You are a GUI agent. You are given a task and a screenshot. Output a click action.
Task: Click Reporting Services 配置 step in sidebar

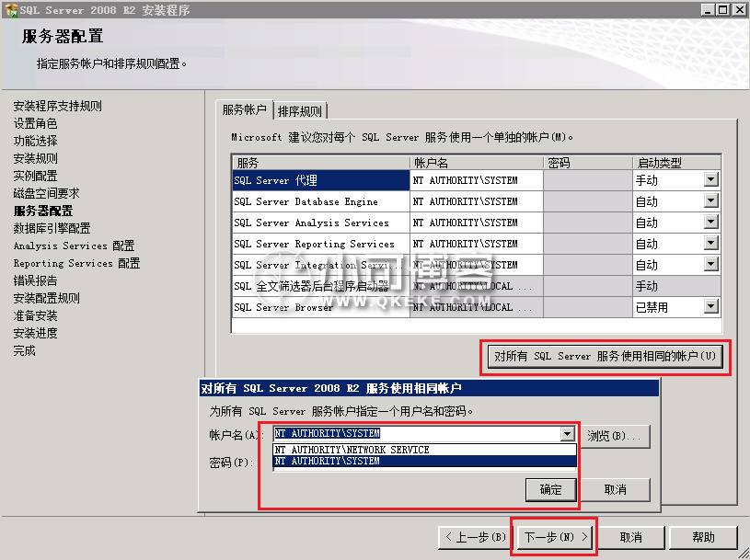(76, 263)
